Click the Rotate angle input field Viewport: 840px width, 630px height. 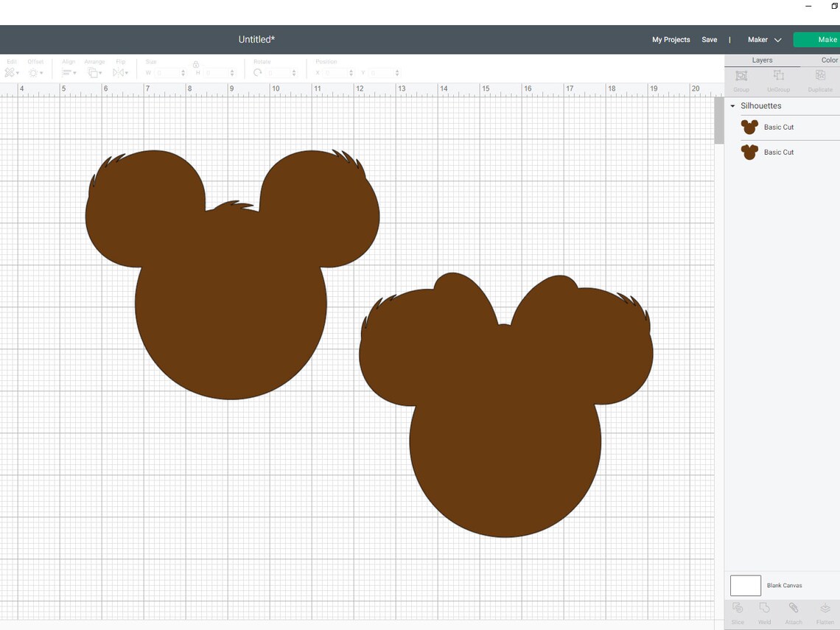pyautogui.click(x=278, y=73)
